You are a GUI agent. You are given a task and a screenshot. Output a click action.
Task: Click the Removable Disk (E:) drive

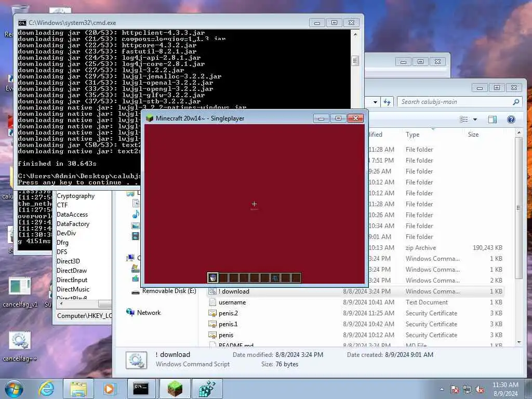click(x=169, y=291)
